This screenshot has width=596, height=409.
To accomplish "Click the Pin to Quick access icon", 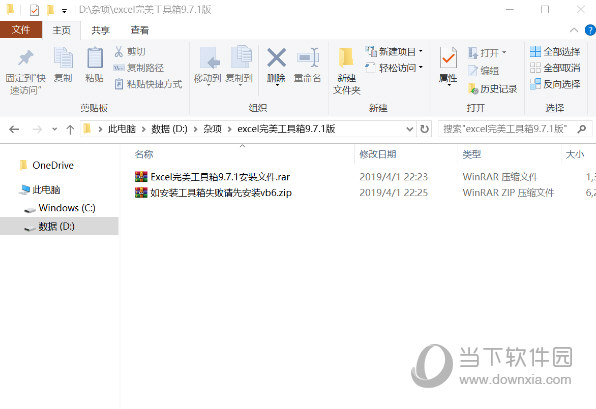I will point(25,58).
